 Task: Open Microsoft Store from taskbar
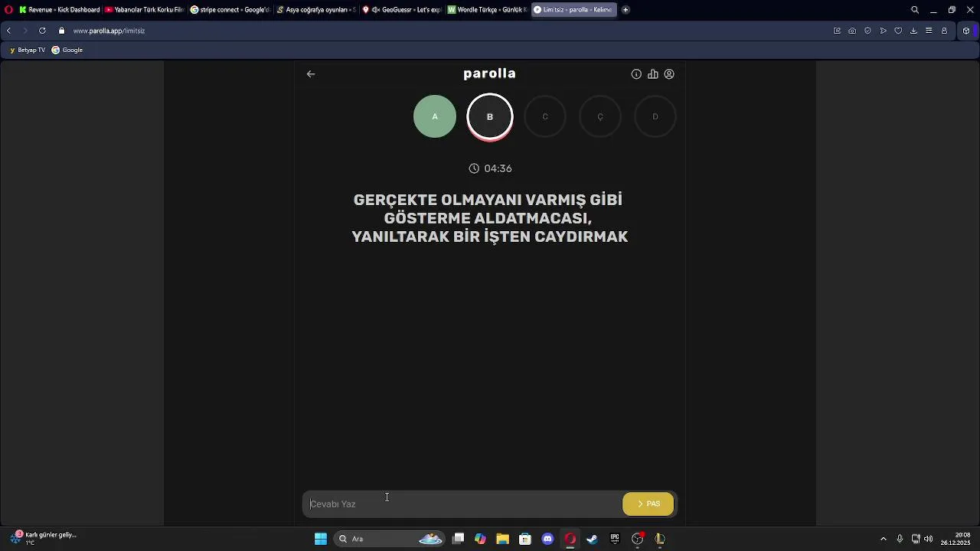[x=525, y=539]
